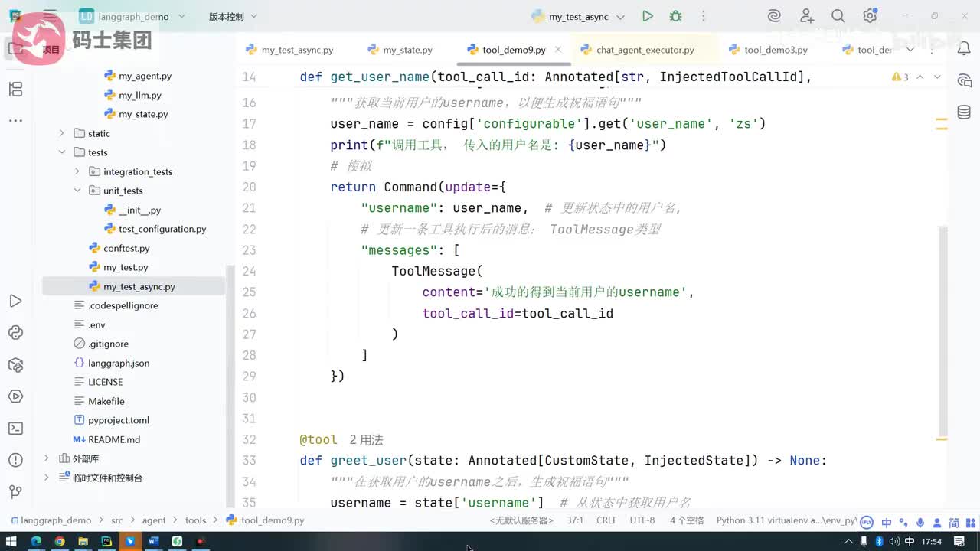Expand the 临时文件和控制台 node
This screenshot has width=980, height=551.
tap(46, 478)
